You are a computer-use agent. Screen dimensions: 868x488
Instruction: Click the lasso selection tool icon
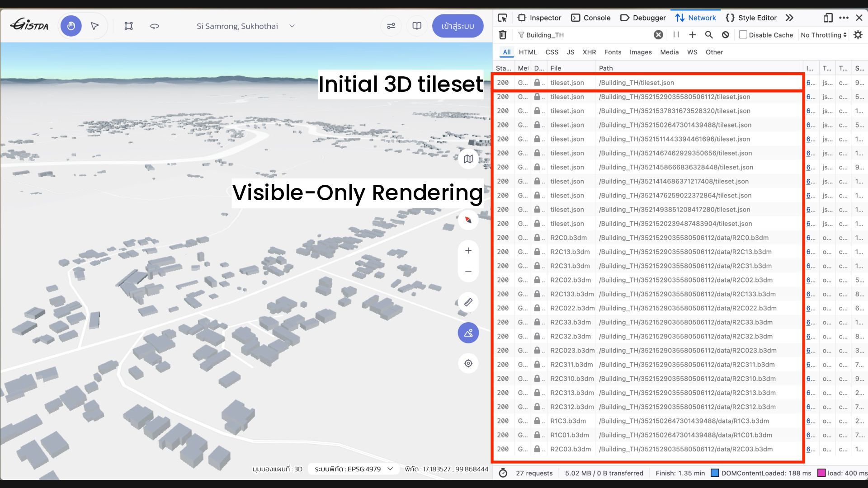coord(154,26)
